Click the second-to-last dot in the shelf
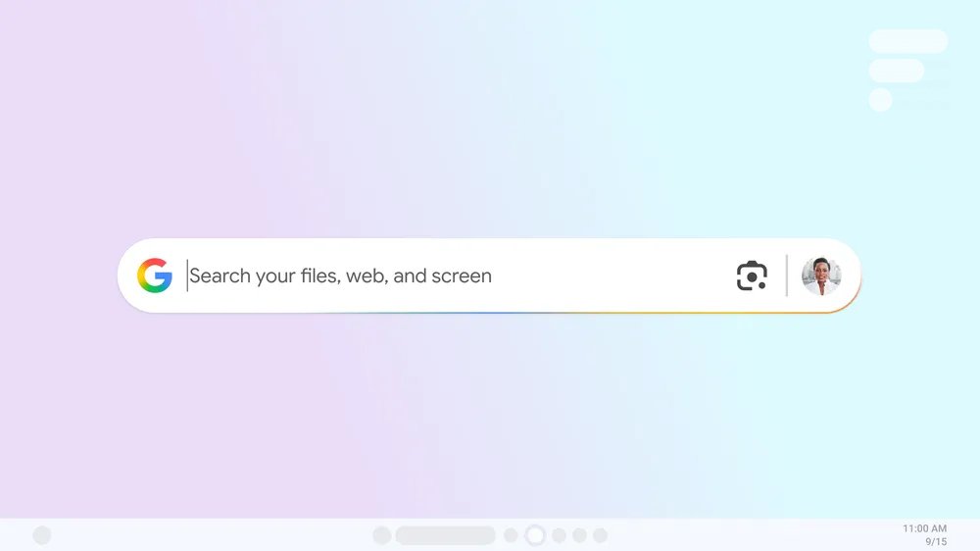Viewport: 980px width, 551px height. [579, 535]
